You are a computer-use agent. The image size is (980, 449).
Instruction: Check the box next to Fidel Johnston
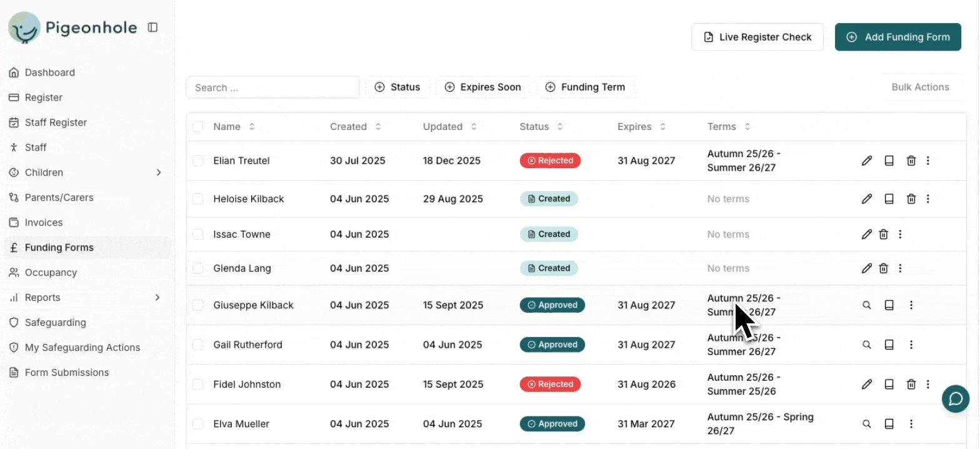pyautogui.click(x=198, y=385)
